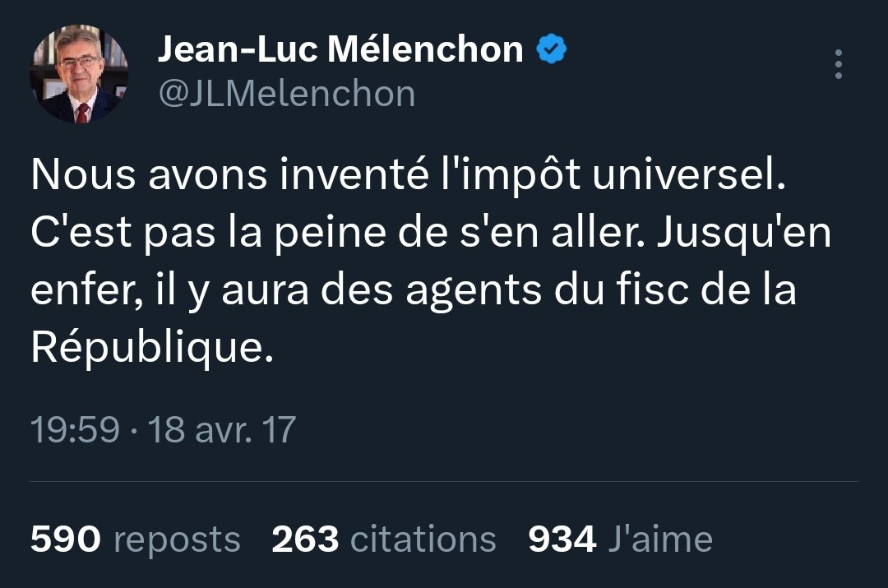Screen dimensions: 888x588
Task: Click the date 18 avr. 17
Action: 221,430
